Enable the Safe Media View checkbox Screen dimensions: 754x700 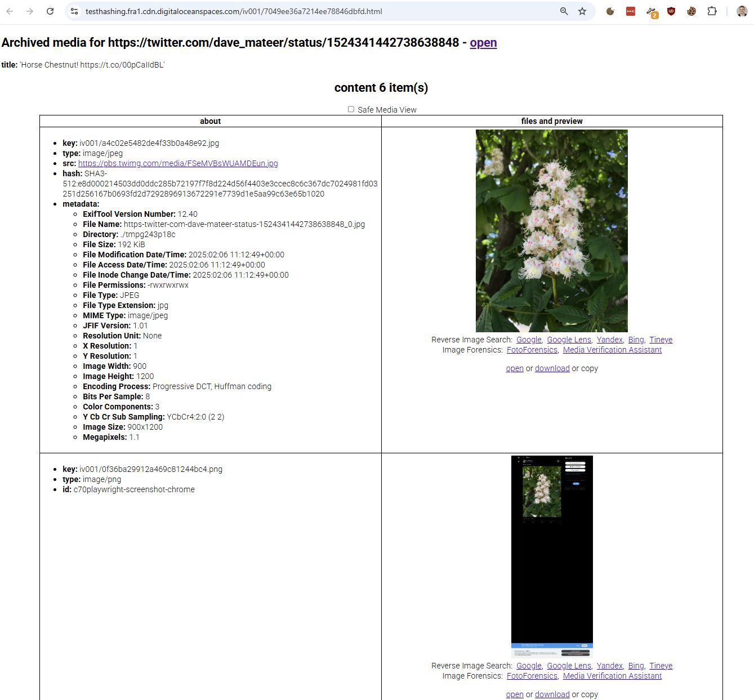351,109
